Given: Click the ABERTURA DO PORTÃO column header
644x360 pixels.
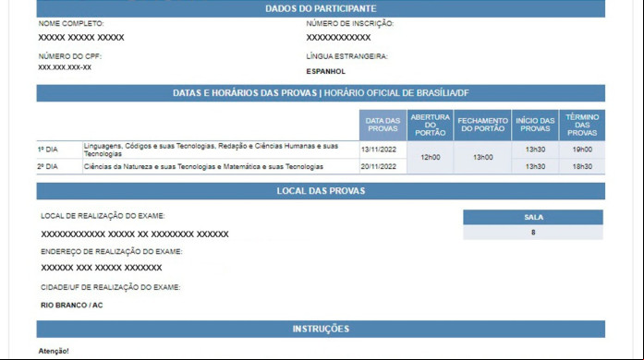Looking at the screenshot, I should (430, 125).
